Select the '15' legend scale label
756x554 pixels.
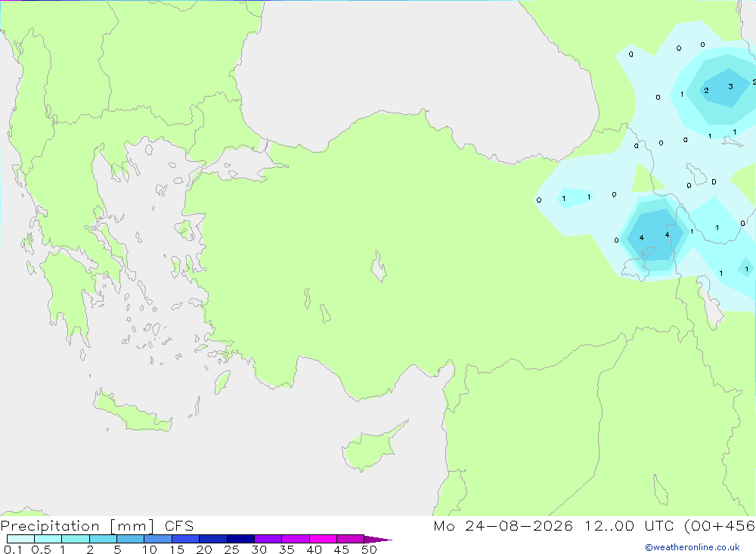click(177, 549)
